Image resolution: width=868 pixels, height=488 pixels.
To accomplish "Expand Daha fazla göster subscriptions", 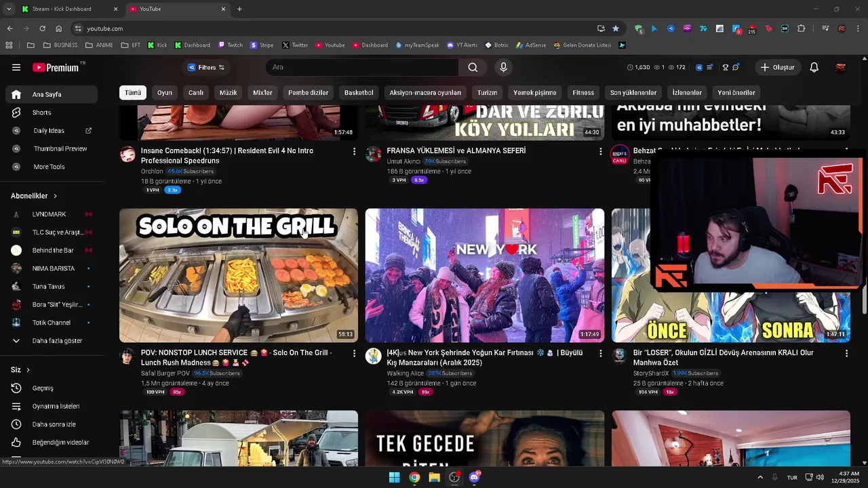I will click(52, 341).
